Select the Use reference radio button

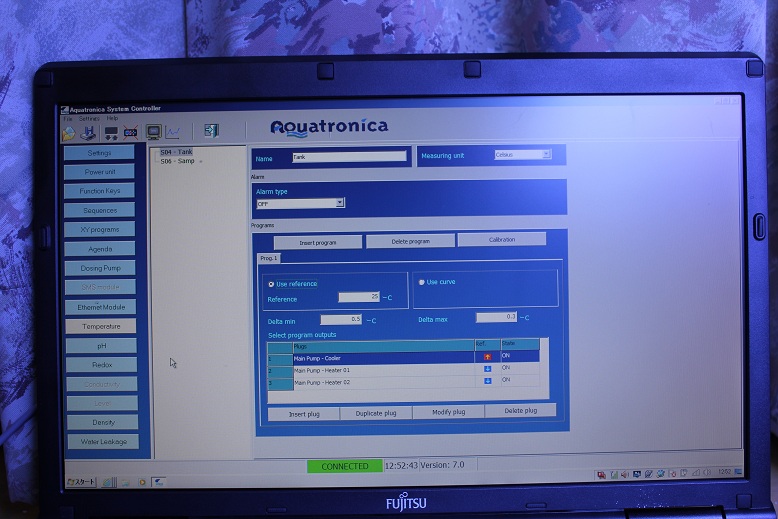pos(271,284)
